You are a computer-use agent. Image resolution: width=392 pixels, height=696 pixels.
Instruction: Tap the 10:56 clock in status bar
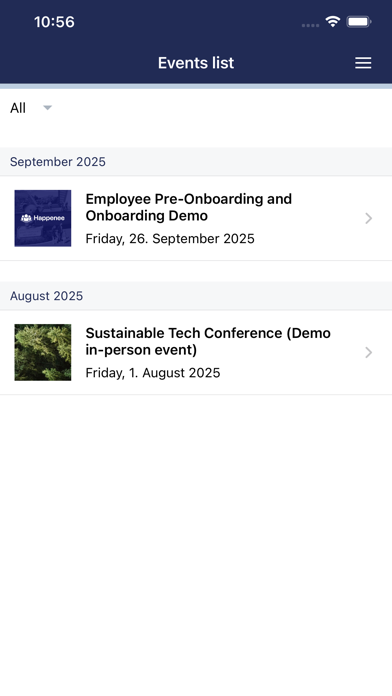click(x=54, y=22)
